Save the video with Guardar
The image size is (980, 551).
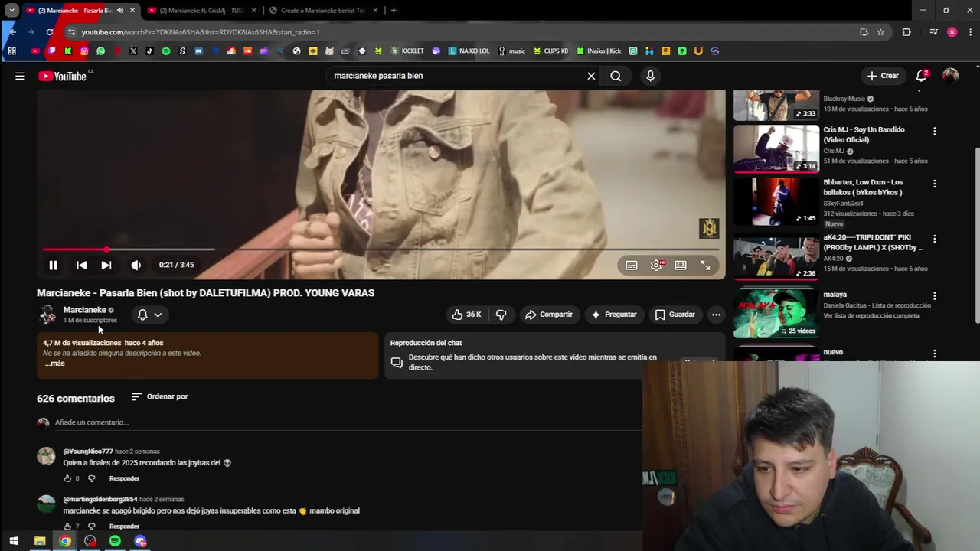(x=675, y=315)
